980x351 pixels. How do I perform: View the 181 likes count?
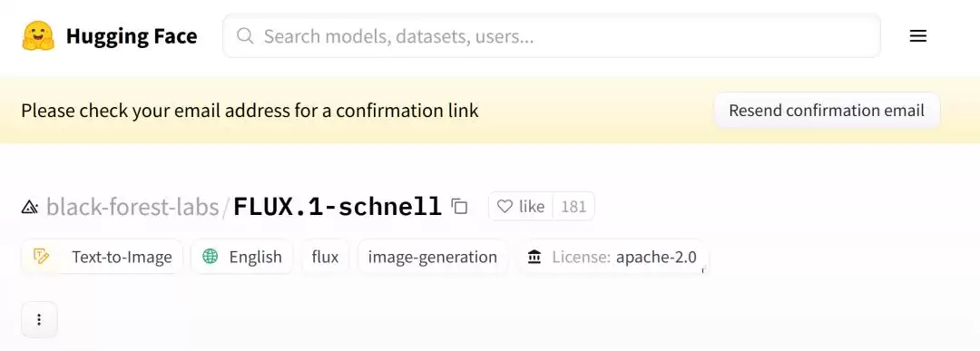[573, 206]
